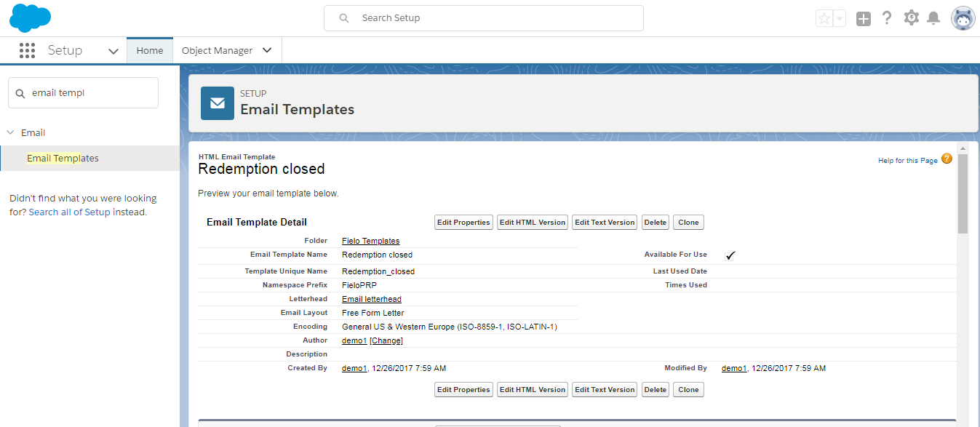980x427 pixels.
Task: Click the bottom Delete button
Action: (x=656, y=390)
